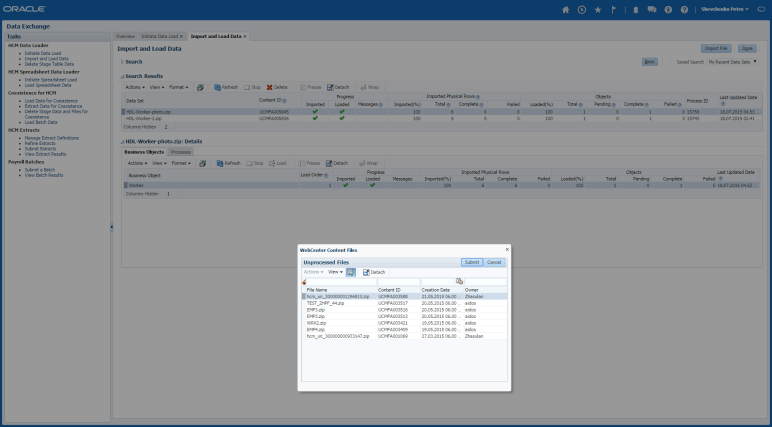Clear filters using eraser icon in dialog
The height and width of the screenshot is (427, 772).
coord(304,282)
